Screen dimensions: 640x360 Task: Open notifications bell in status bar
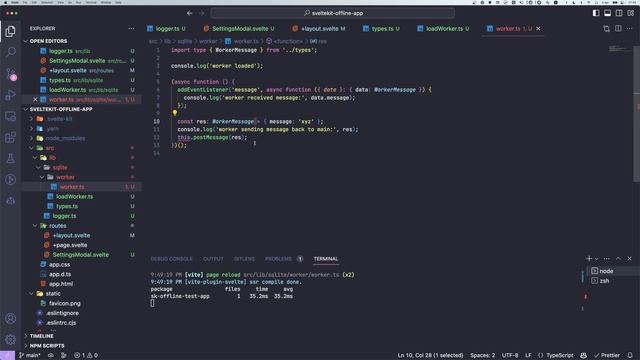pos(630,356)
